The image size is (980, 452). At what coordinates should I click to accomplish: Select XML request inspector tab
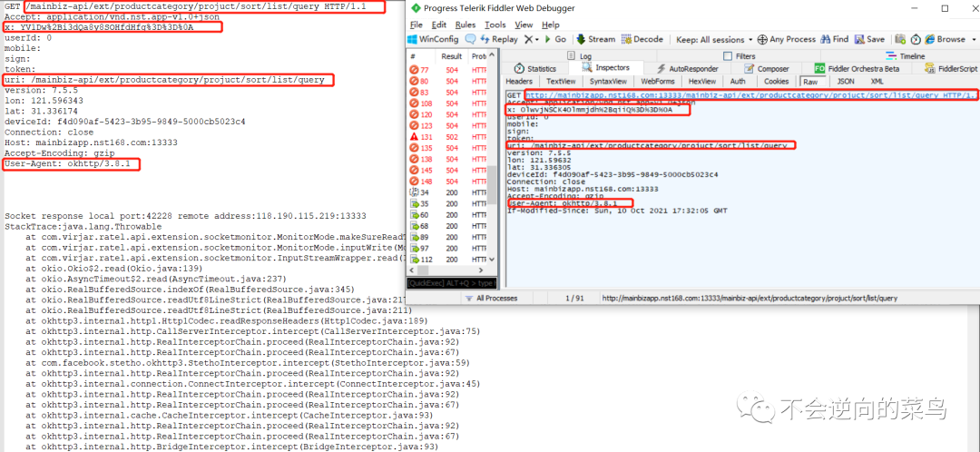pos(877,82)
